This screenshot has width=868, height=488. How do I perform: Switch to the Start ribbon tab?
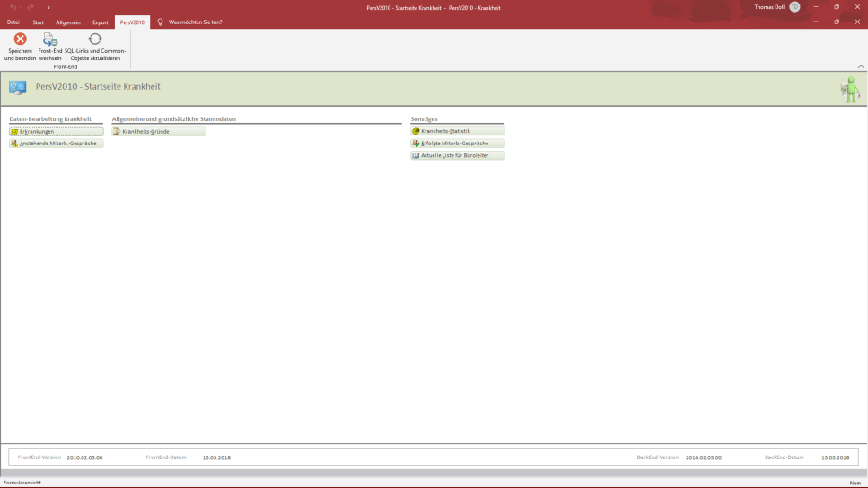point(38,22)
